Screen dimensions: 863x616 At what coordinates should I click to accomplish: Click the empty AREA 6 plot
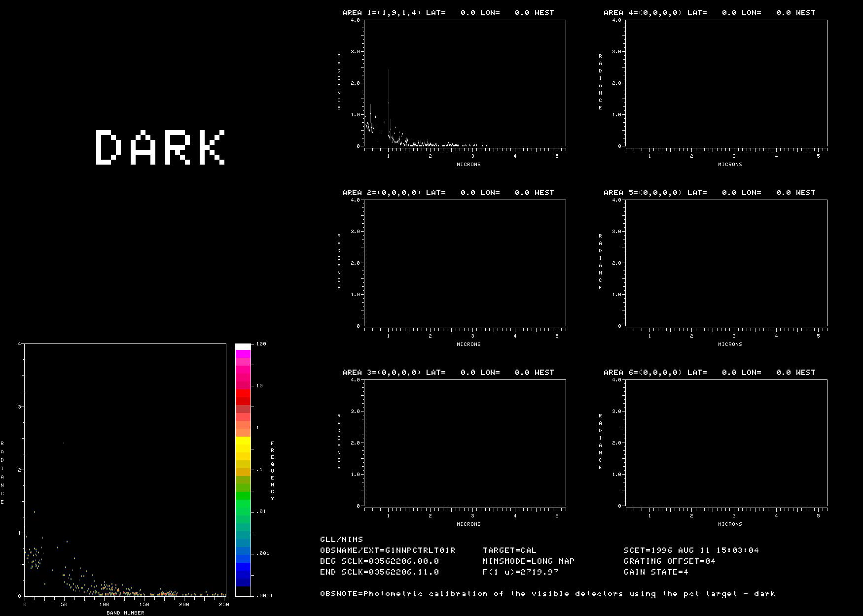(726, 443)
